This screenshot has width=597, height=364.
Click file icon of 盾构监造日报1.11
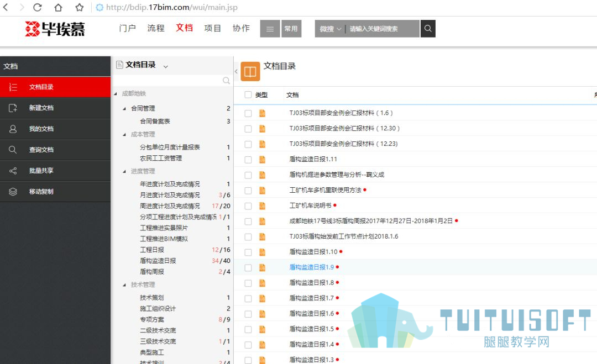263,160
